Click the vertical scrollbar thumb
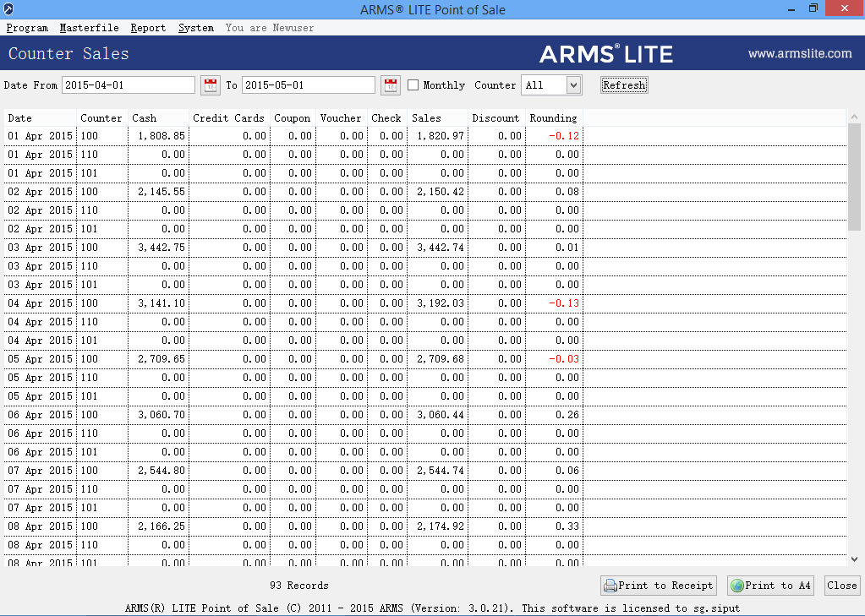Image resolution: width=865 pixels, height=616 pixels. coord(854,177)
